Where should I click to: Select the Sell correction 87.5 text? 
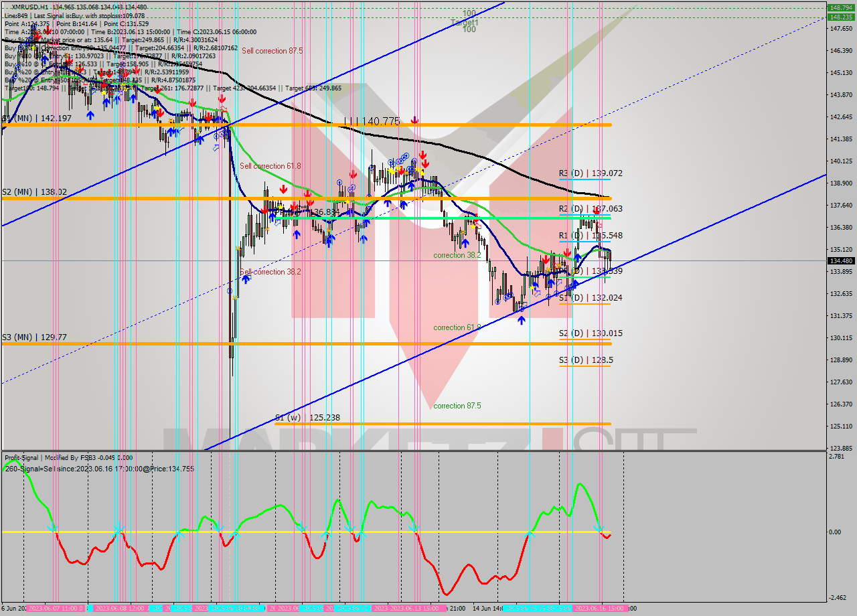click(272, 51)
